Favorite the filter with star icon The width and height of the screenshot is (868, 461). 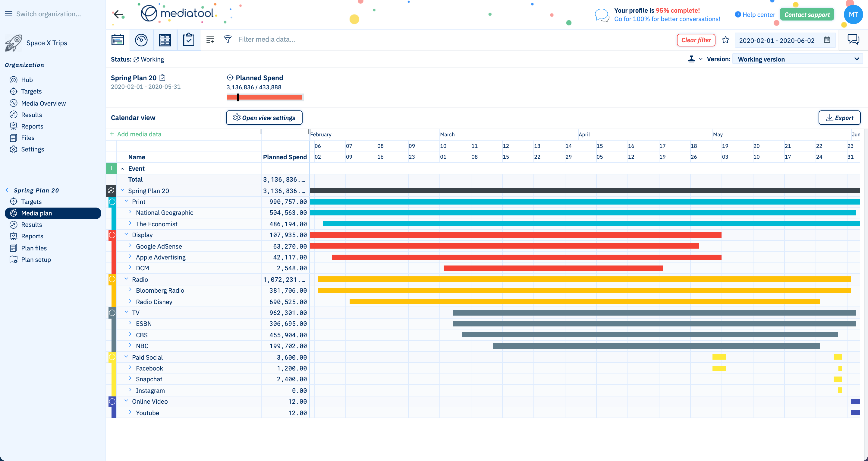coord(725,40)
